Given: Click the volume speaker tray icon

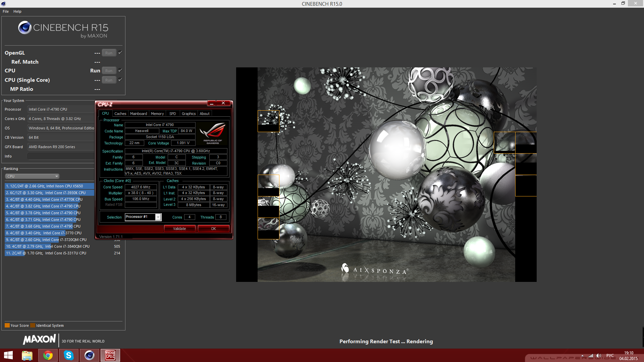Looking at the screenshot, I should (x=599, y=356).
